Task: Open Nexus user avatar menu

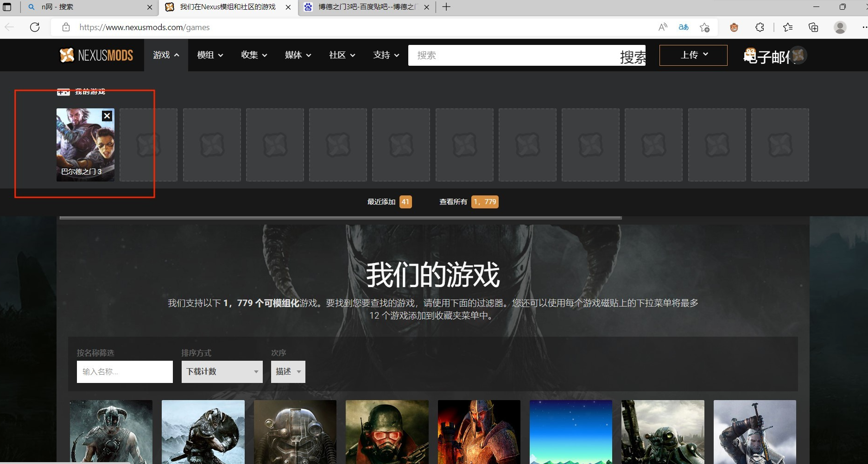Action: point(798,55)
